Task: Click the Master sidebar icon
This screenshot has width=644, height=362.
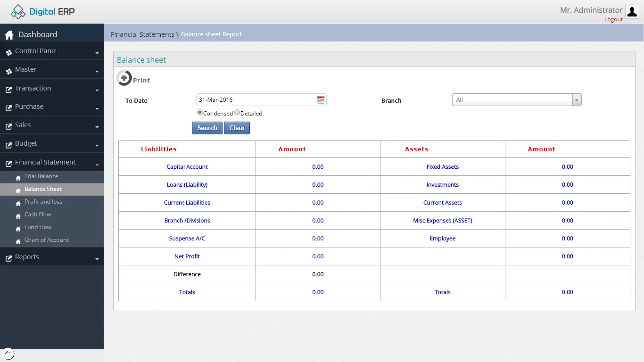Action: pyautogui.click(x=8, y=72)
